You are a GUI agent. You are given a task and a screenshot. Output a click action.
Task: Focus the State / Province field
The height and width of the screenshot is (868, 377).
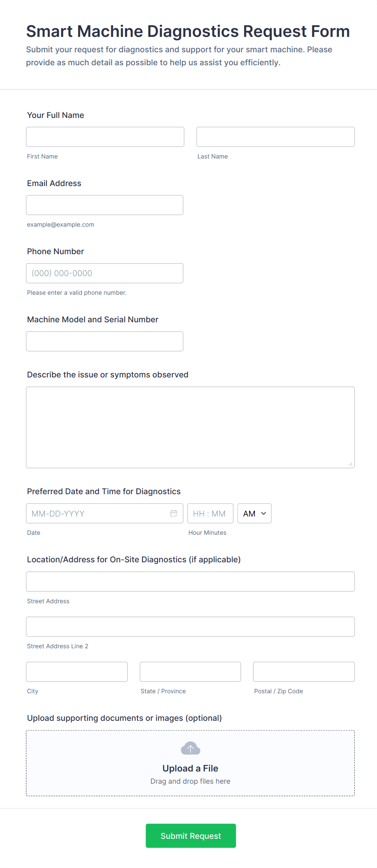point(190,671)
